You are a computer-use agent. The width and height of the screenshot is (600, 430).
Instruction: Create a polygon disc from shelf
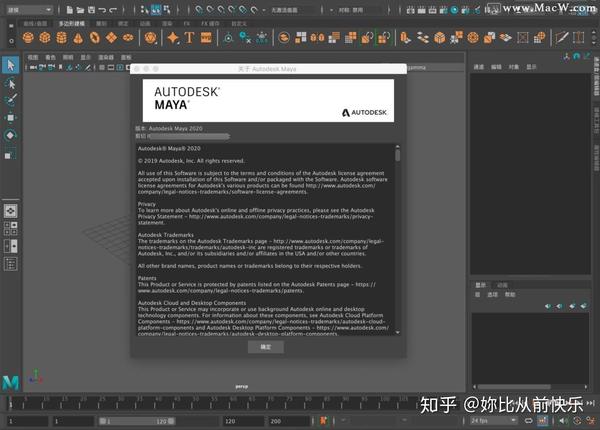tap(128, 37)
